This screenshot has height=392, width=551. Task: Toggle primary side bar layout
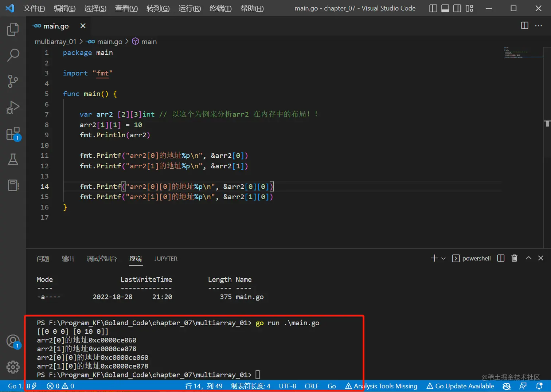433,8
